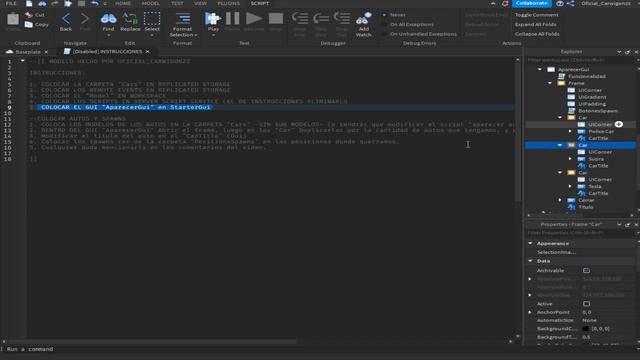Click the Collaborate button
This screenshot has height=360, width=640.
click(x=531, y=3)
